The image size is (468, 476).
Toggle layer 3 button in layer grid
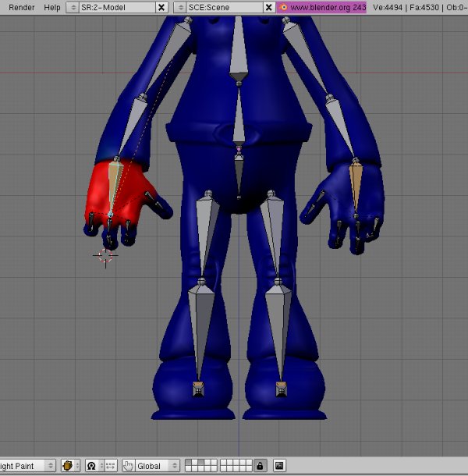(x=201, y=462)
